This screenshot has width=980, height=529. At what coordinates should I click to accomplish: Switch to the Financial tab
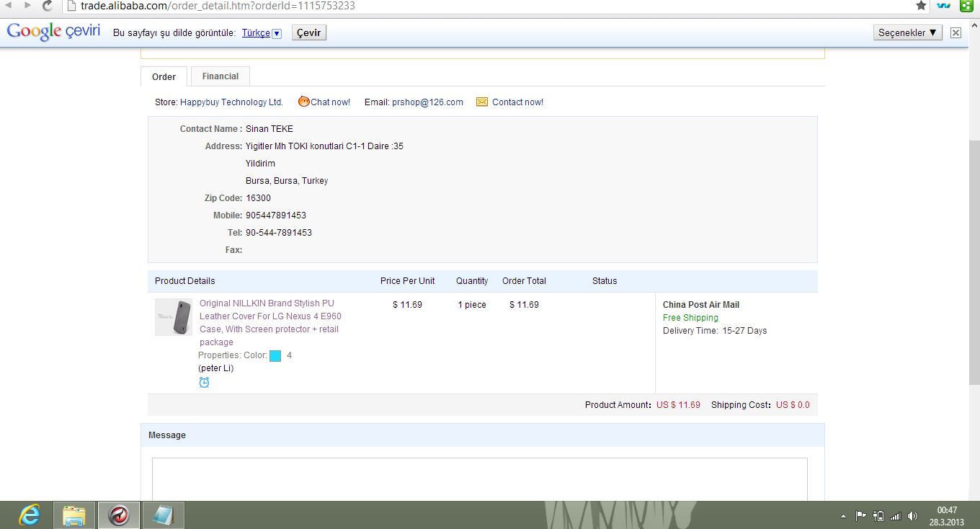220,76
